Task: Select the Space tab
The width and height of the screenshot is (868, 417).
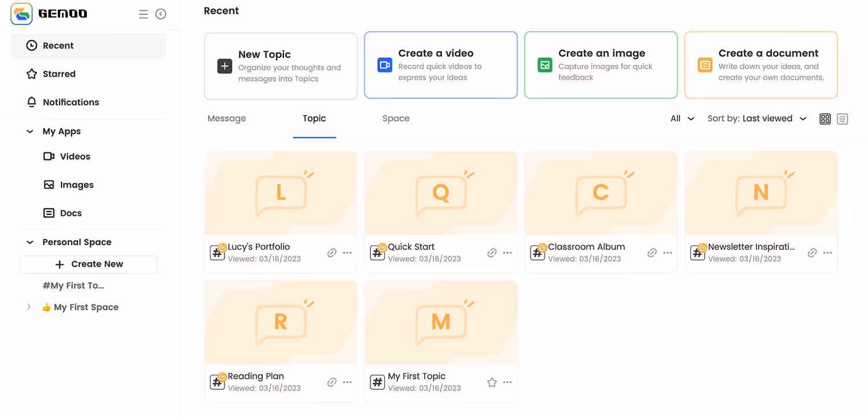Action: click(396, 118)
